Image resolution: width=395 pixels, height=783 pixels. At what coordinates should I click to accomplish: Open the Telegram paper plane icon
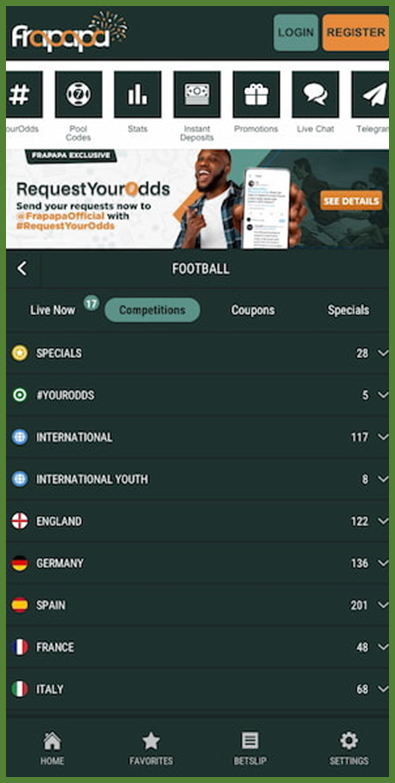tap(371, 94)
